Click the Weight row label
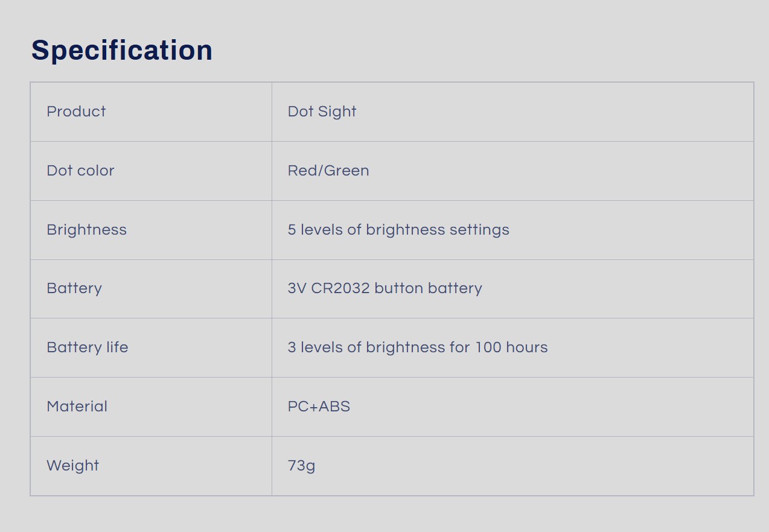 [x=72, y=466]
